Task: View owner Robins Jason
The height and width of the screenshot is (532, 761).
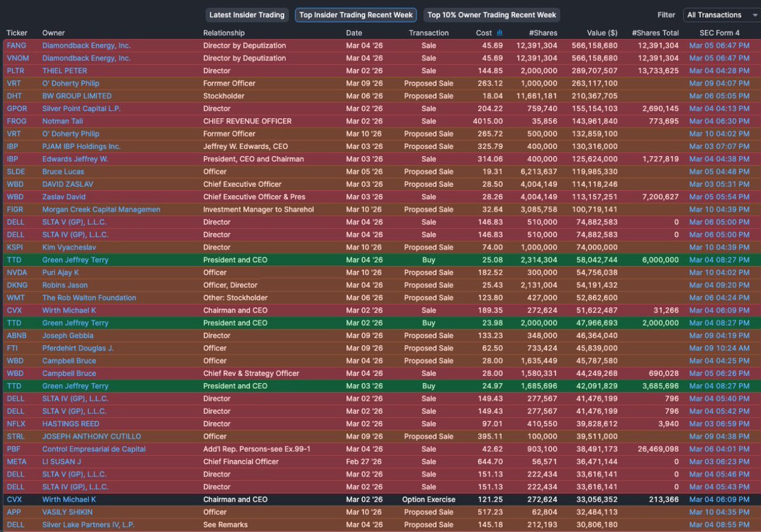Action: 65,285
